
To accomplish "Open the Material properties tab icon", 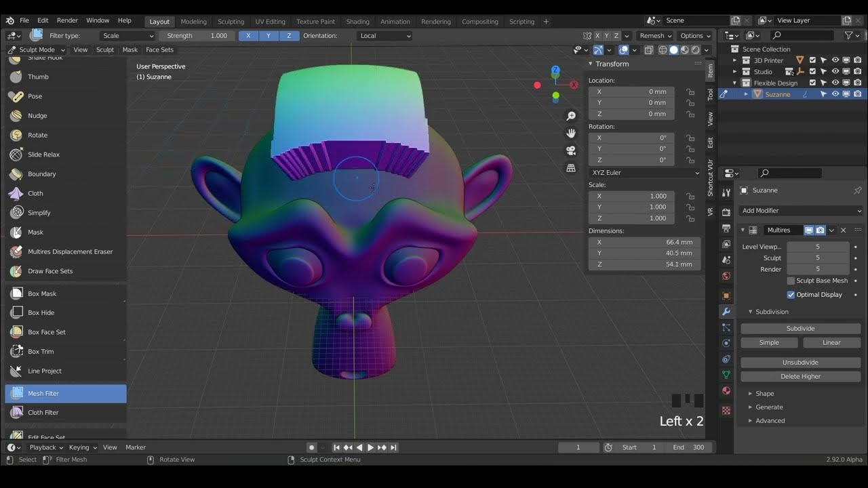I will (726, 390).
